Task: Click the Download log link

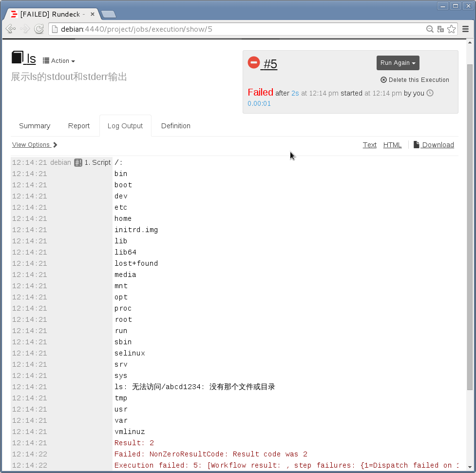Action: coord(438,145)
